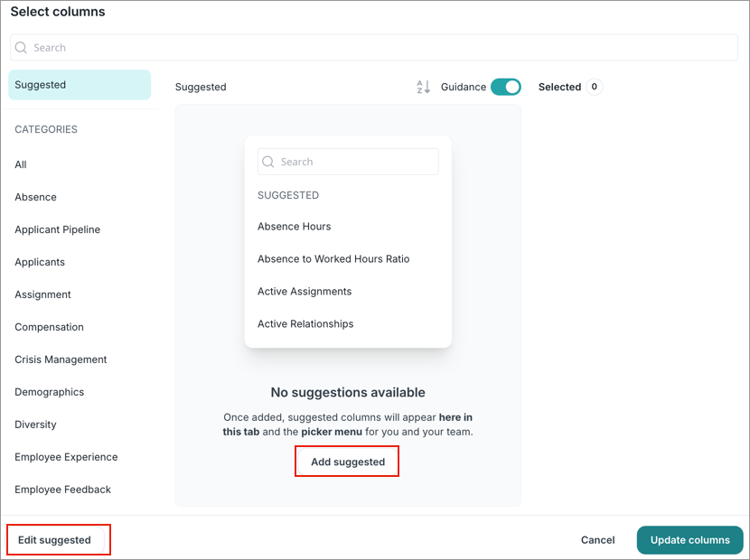Focus the main column search field
750x560 pixels.
[x=373, y=47]
